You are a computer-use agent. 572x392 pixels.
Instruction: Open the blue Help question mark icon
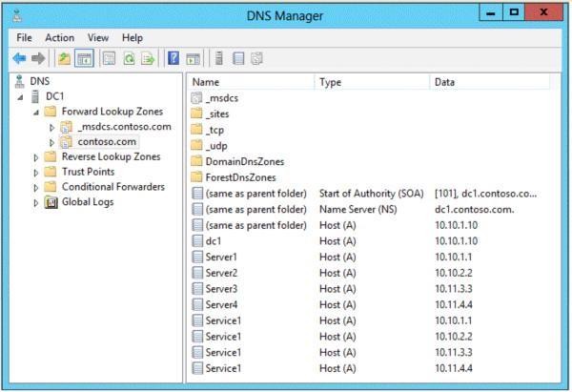point(174,58)
